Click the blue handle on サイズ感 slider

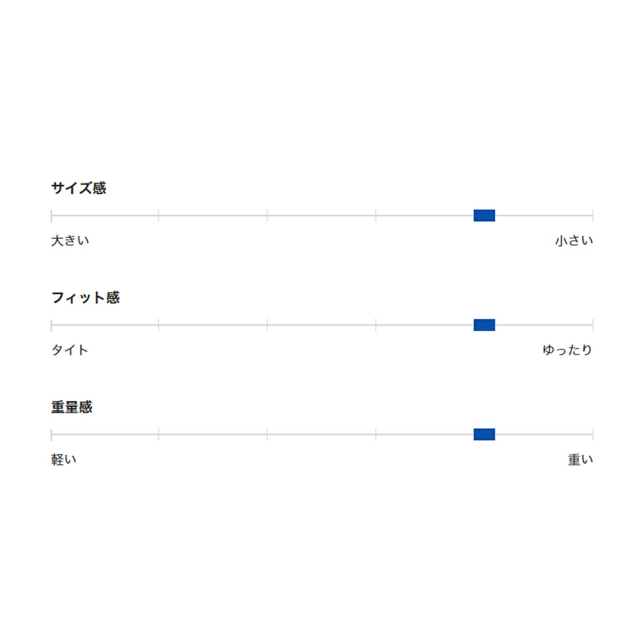(x=484, y=216)
